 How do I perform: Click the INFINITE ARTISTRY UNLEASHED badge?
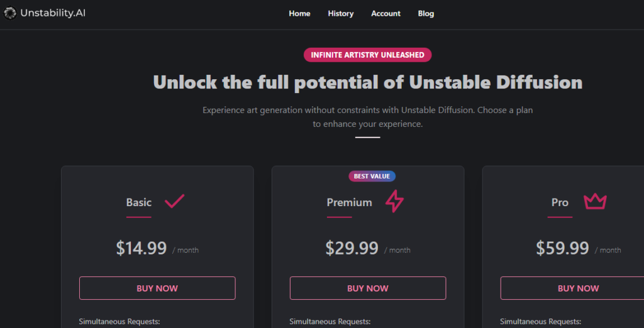click(367, 55)
